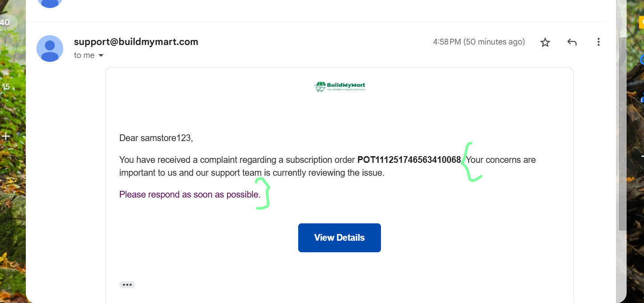Click 'Please respond as soon as possible' text
This screenshot has width=644, height=303.
[190, 194]
